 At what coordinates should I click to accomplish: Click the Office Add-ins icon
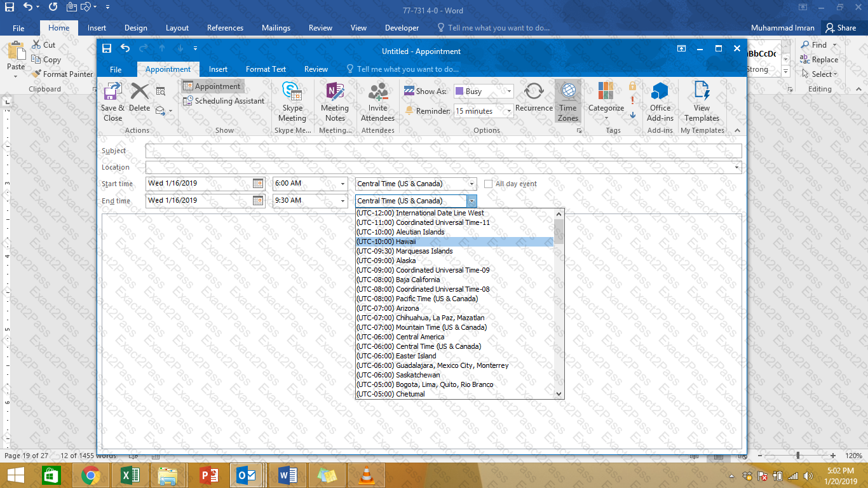coord(660,102)
